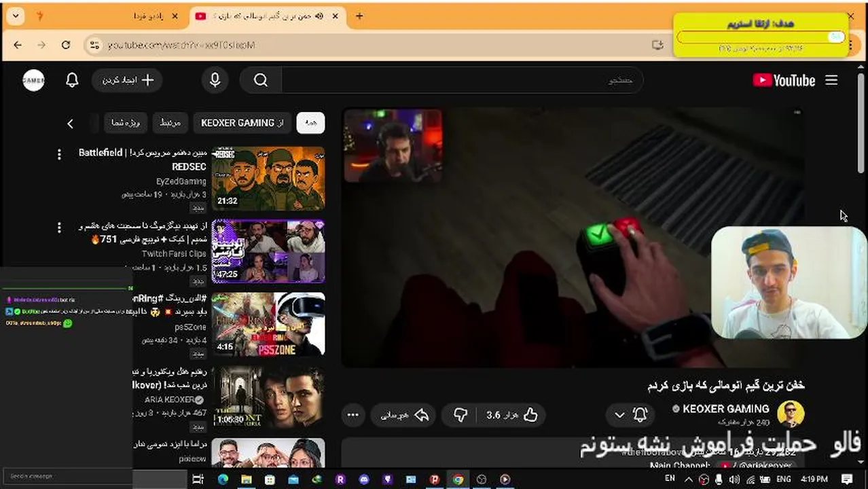868x489 pixels.
Task: Select the YouTube video browser tab
Action: pos(267,16)
